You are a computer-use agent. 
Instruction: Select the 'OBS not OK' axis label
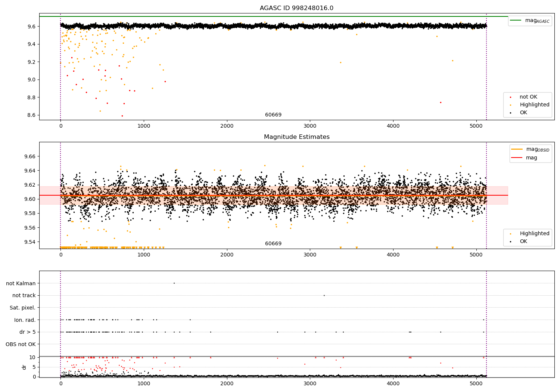(x=21, y=344)
